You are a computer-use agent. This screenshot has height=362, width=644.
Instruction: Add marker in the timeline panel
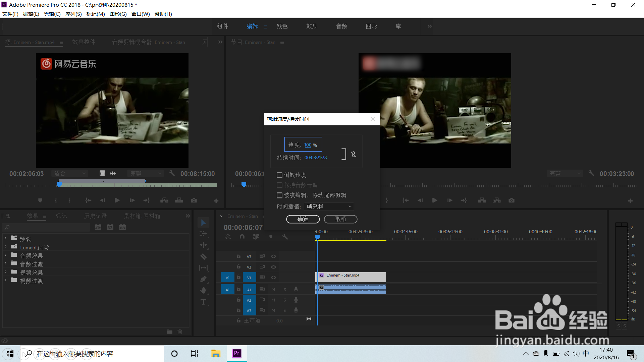pos(271,237)
